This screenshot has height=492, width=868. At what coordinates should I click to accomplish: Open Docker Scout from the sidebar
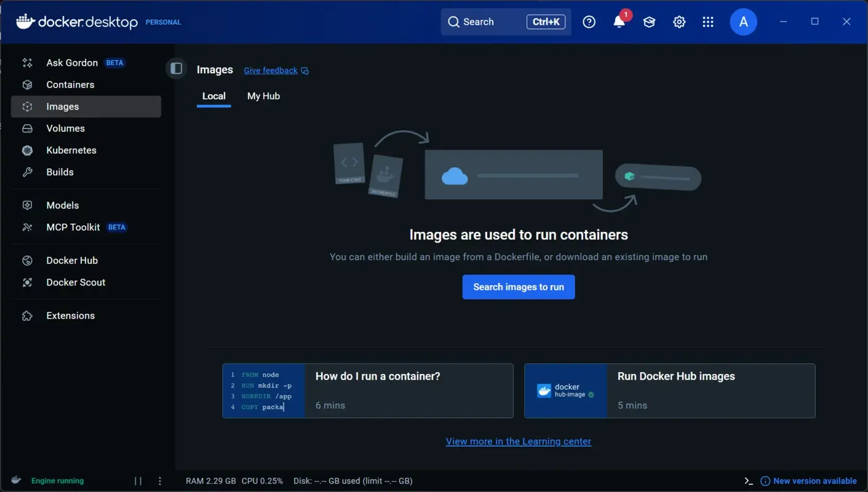tap(75, 282)
